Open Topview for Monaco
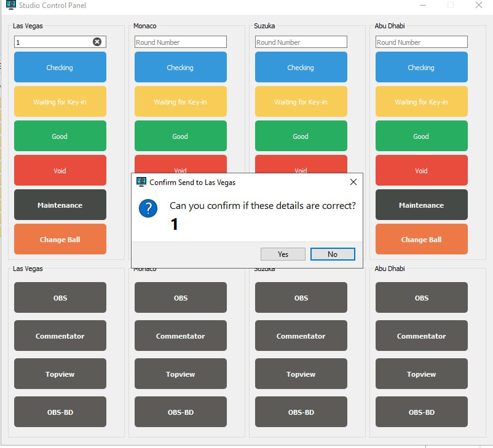Viewport: 493px width, 448px height. coord(181,374)
